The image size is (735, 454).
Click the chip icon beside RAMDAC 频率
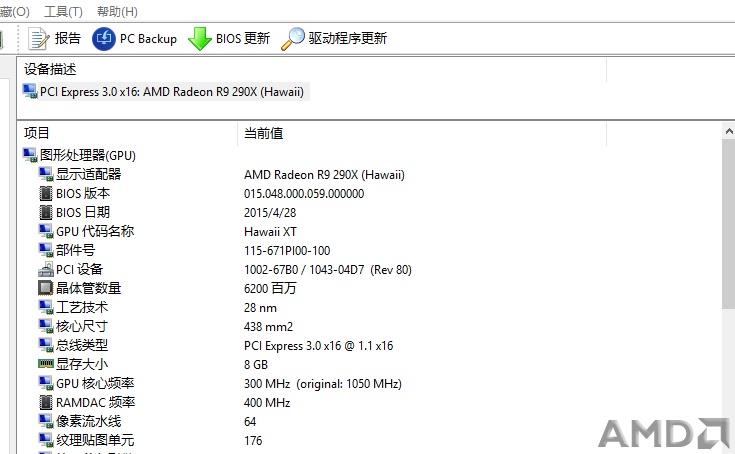[x=46, y=402]
